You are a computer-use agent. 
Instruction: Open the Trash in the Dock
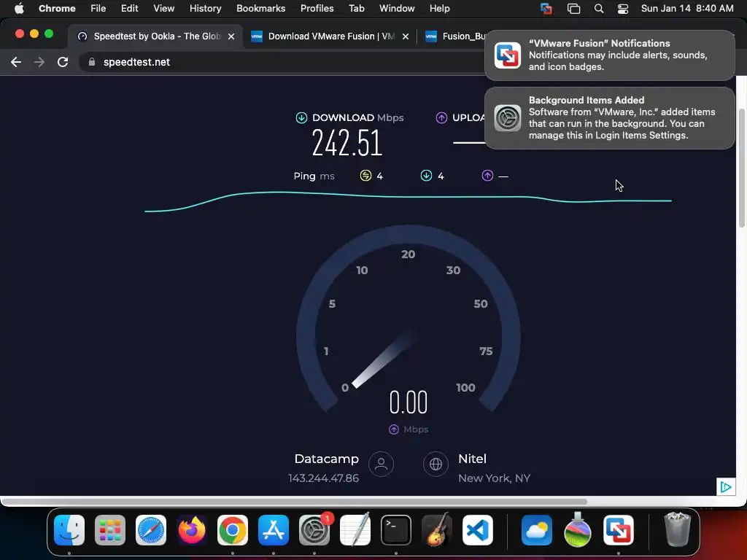(677, 529)
